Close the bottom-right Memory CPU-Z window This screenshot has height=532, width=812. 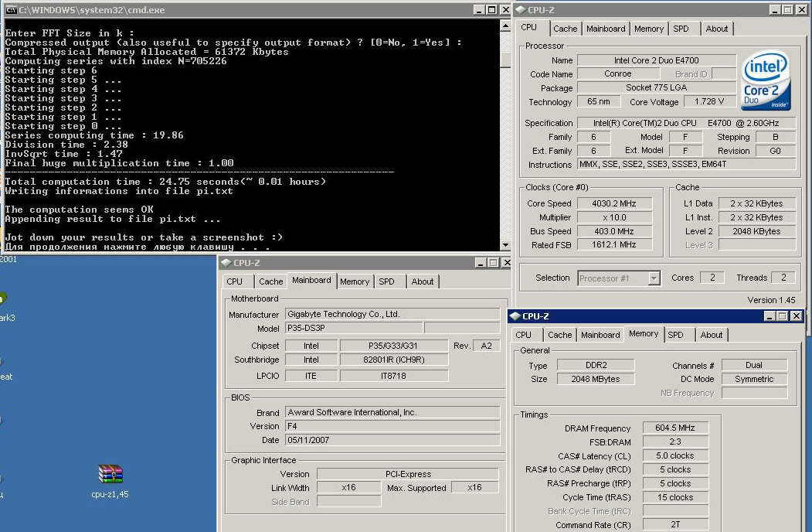pyautogui.click(x=797, y=315)
